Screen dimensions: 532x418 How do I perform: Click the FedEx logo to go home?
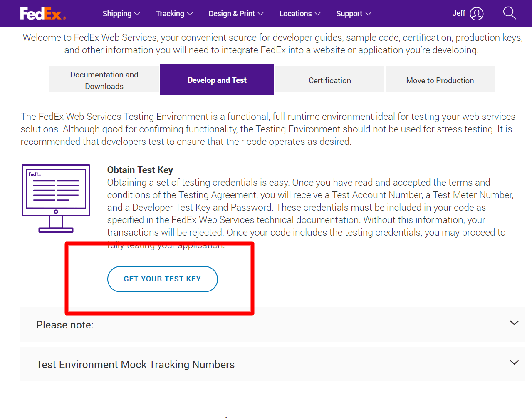[42, 13]
